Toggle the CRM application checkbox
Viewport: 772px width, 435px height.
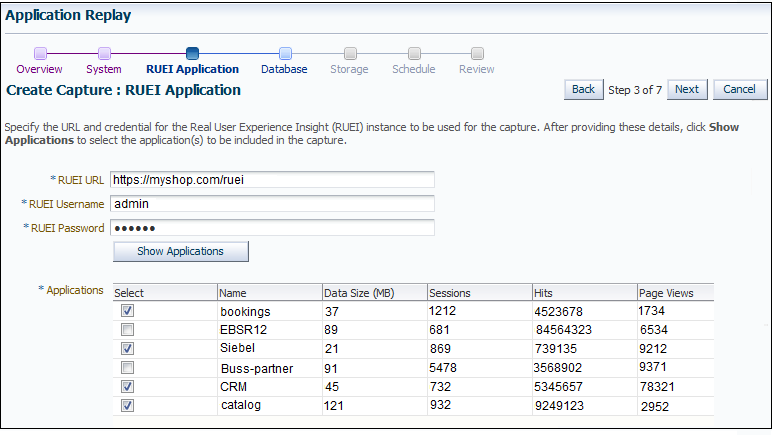(x=128, y=386)
